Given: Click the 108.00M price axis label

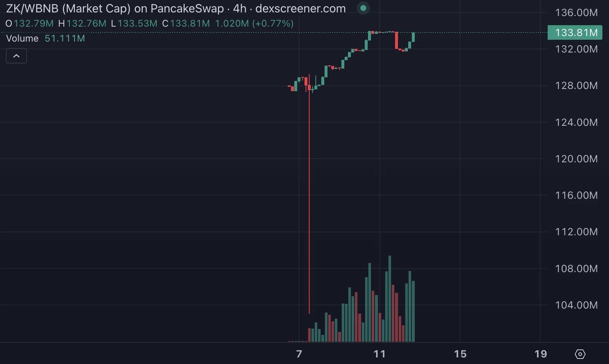Looking at the screenshot, I should (x=577, y=268).
